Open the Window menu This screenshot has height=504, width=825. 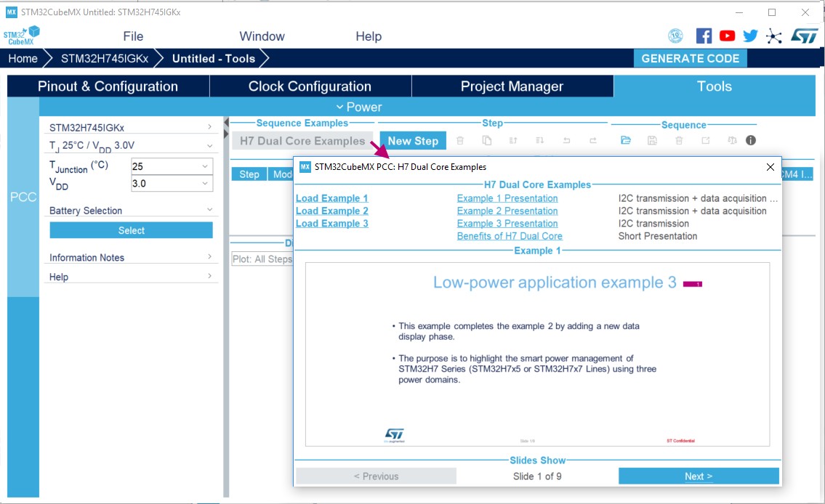(262, 36)
